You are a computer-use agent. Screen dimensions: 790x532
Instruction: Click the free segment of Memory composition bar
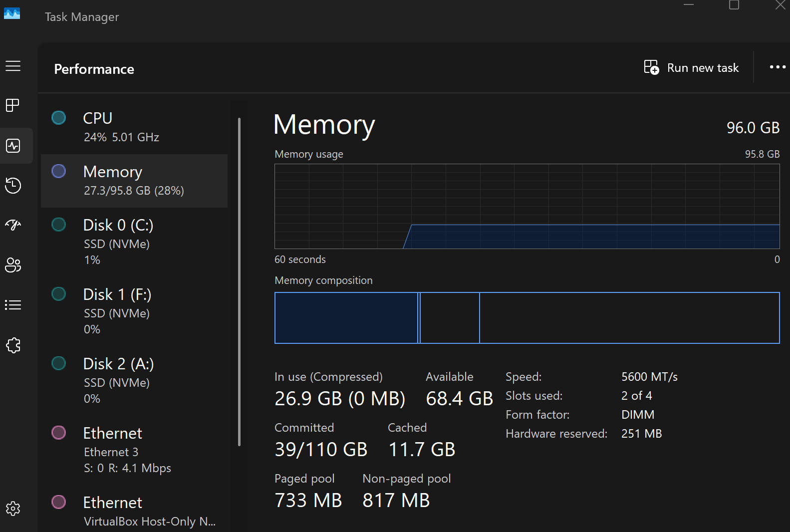pyautogui.click(x=629, y=318)
